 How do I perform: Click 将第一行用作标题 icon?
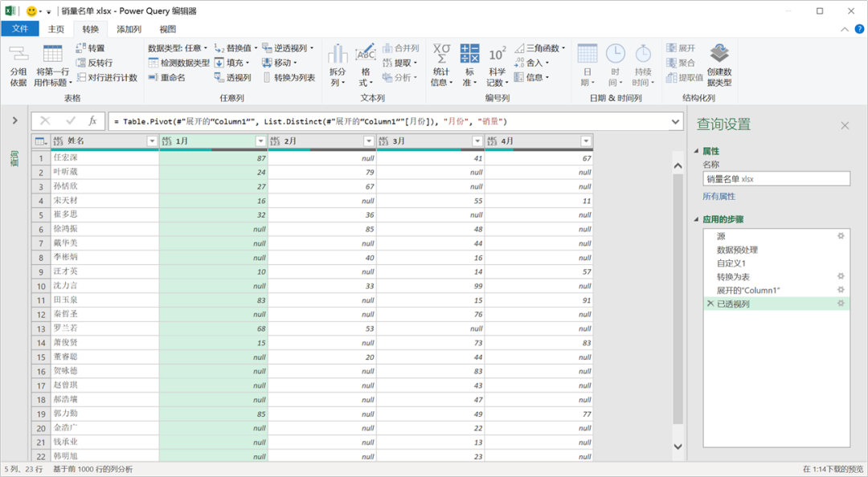click(x=53, y=56)
